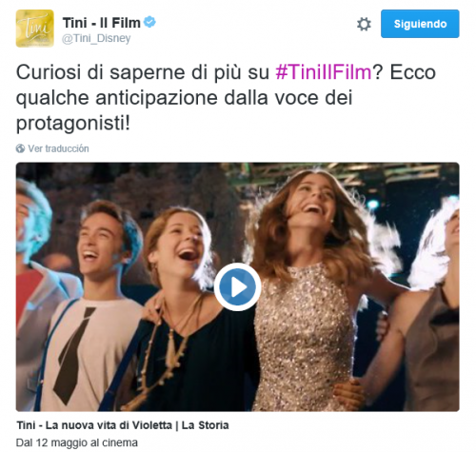This screenshot has height=452, width=476.
Task: Open the @Tini_Disney handle
Action: (x=96, y=38)
